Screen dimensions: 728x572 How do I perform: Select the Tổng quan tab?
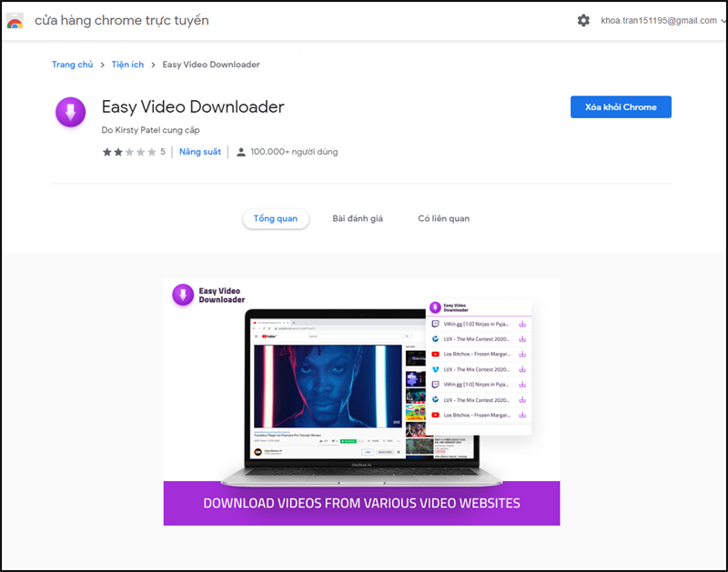(x=276, y=218)
